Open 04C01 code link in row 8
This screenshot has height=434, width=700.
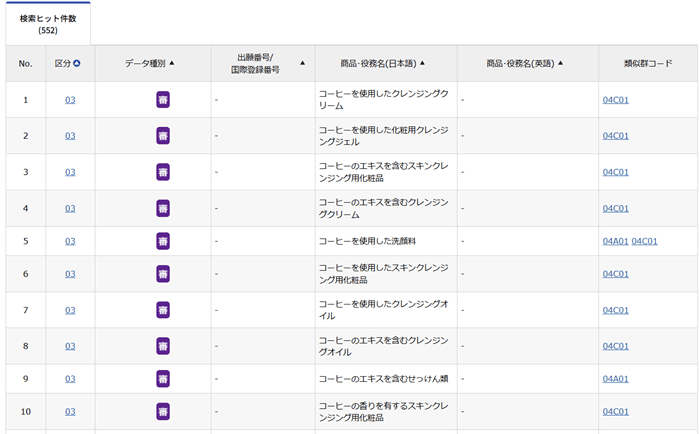pyautogui.click(x=616, y=346)
